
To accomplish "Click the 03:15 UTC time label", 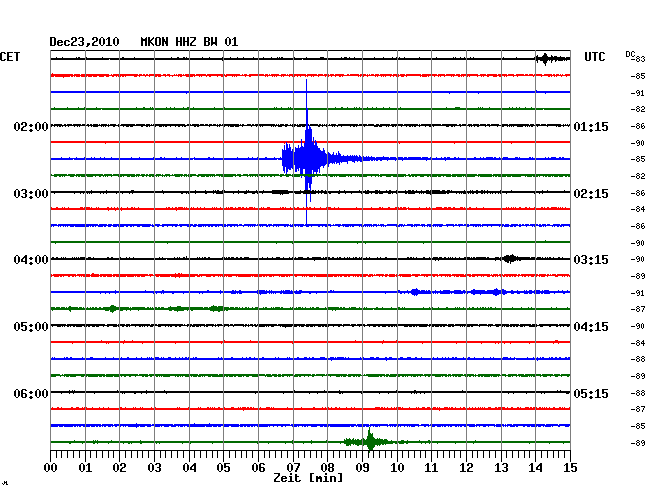I will coord(591,260).
